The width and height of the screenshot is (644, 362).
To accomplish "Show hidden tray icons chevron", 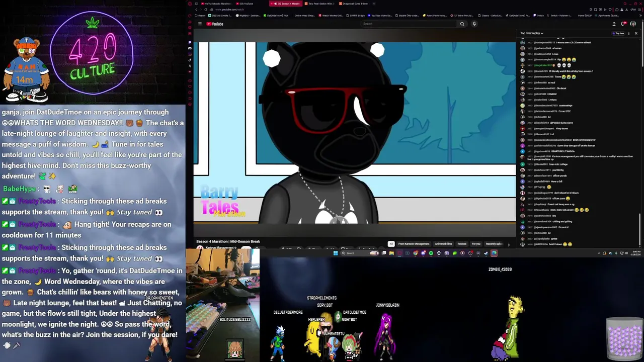I will coord(599,253).
